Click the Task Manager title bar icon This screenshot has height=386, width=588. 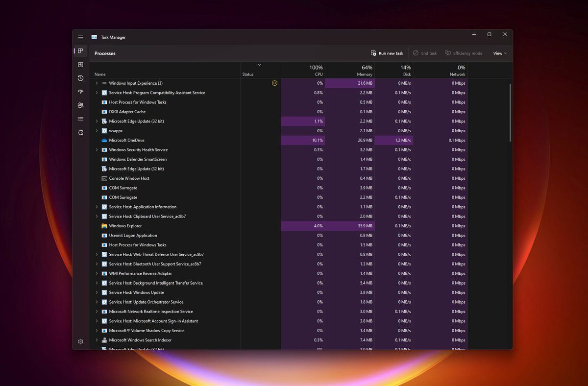coord(94,37)
